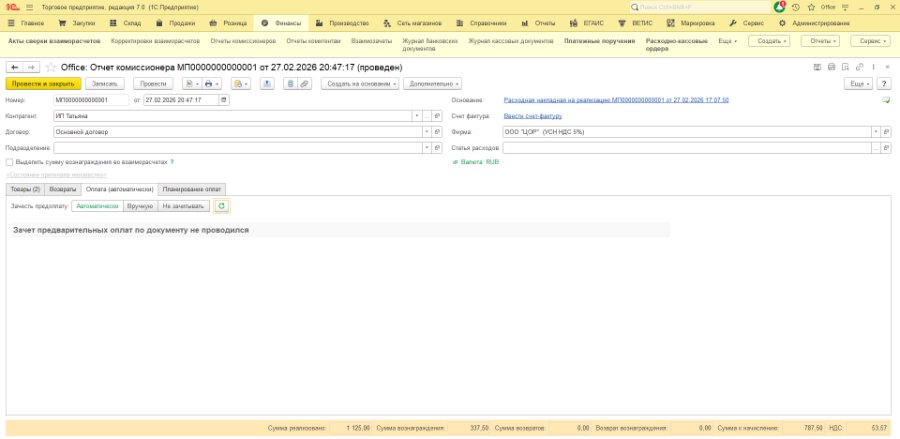Open the Отчеты dropdown in section panel
The width and height of the screenshot is (900, 439).
point(820,41)
